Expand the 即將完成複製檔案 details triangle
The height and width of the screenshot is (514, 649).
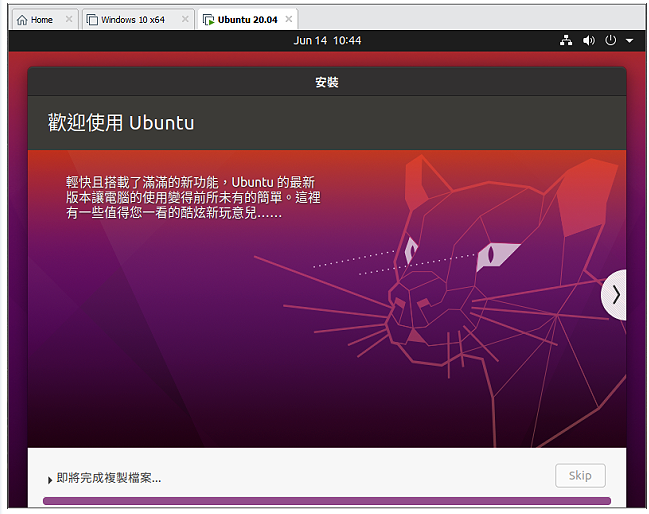tap(50, 480)
